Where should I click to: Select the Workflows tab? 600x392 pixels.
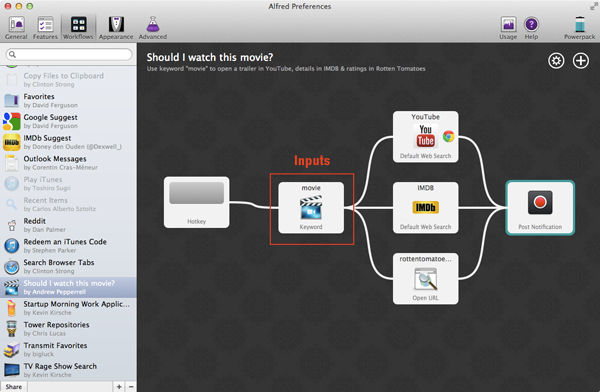pyautogui.click(x=78, y=28)
